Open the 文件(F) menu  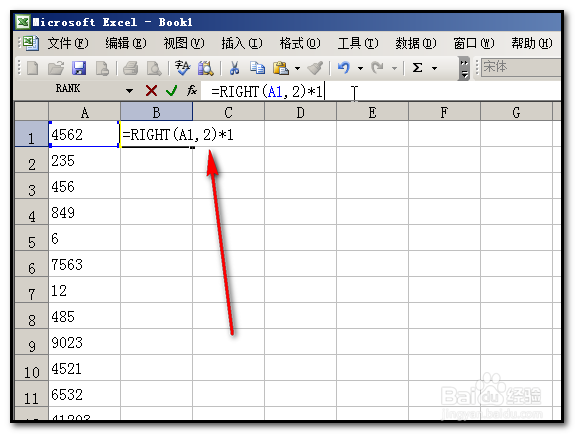point(68,43)
